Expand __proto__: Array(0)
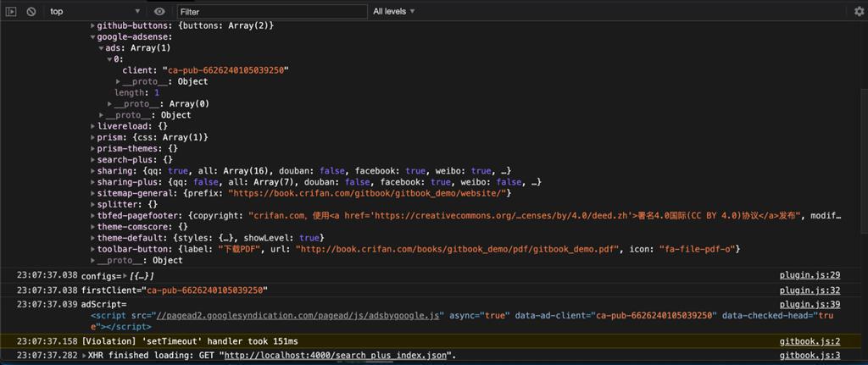Screen dimensions: 868x365 (110, 104)
